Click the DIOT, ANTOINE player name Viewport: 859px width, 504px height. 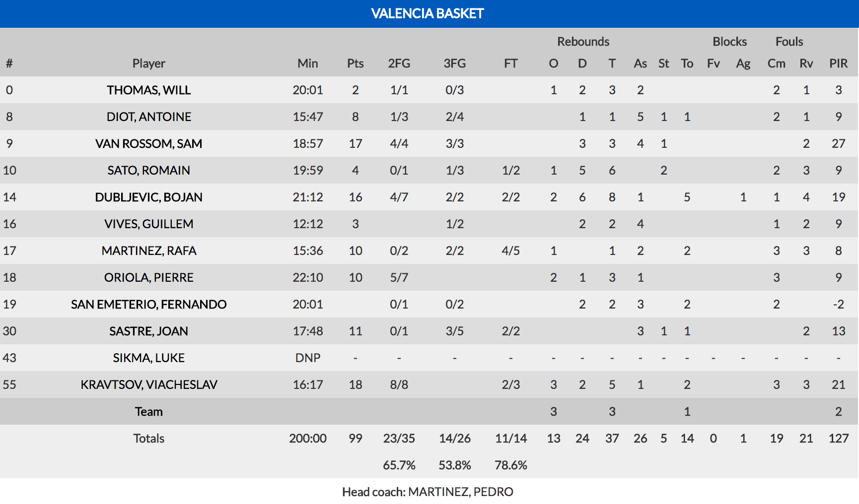[x=148, y=117]
